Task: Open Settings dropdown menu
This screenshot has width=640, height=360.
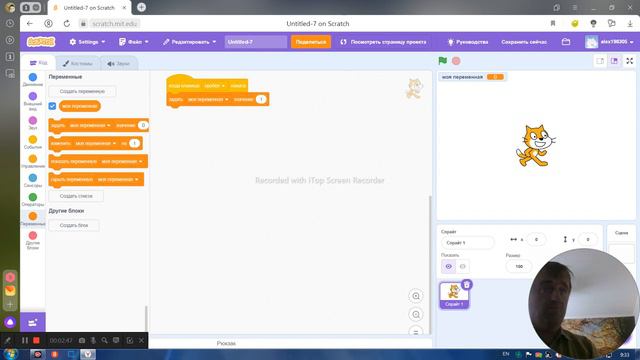Action: click(87, 42)
